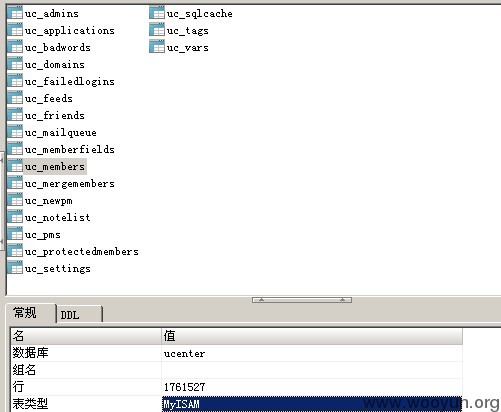This screenshot has height=412, width=501.
Task: Click the 组名 property name cell
Action: pos(86,370)
